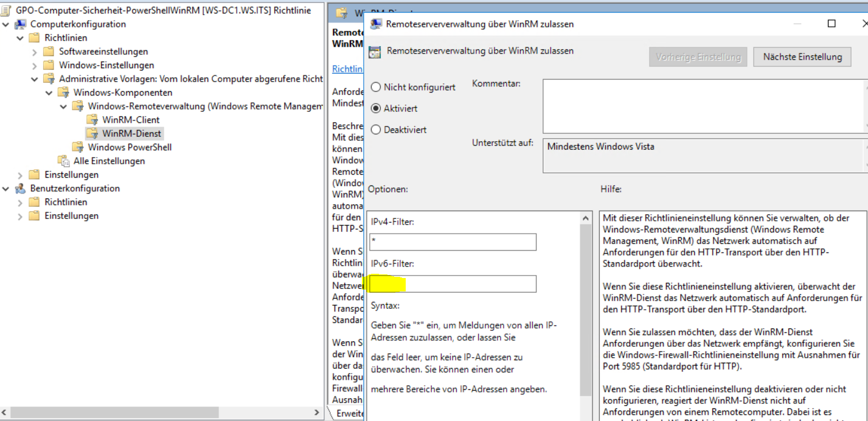This screenshot has width=868, height=421.
Task: Click the Computerkonfiguration computer icon
Action: click(x=21, y=24)
